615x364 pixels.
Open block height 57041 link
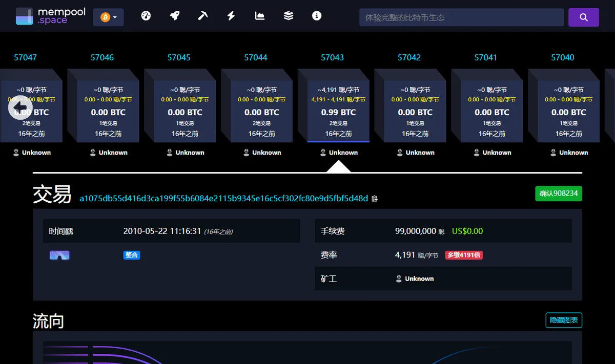(x=486, y=57)
